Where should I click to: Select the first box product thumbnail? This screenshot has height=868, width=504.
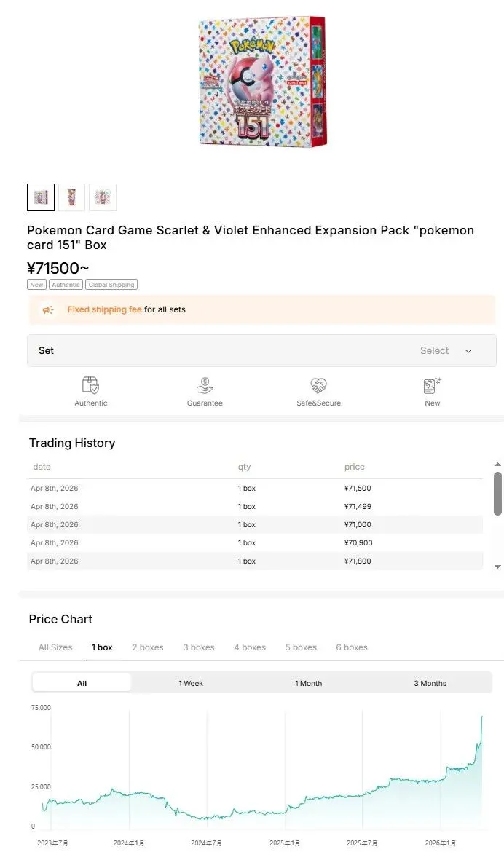point(41,197)
